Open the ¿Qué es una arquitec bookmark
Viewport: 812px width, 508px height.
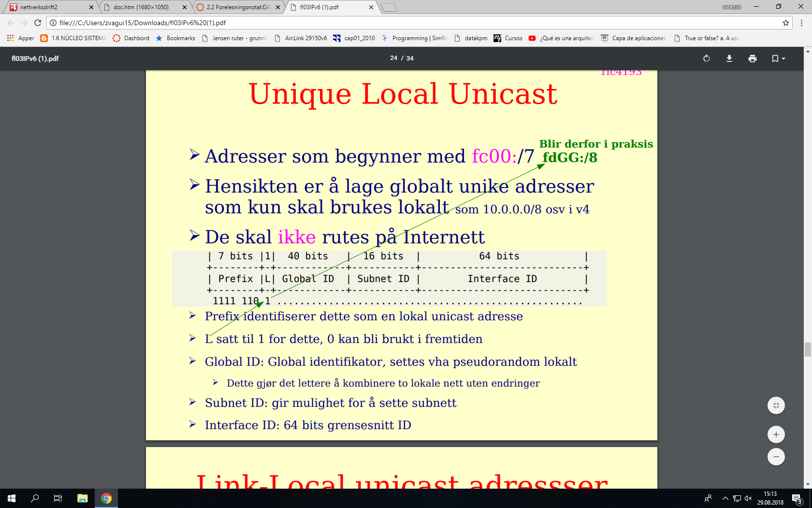[561, 38]
